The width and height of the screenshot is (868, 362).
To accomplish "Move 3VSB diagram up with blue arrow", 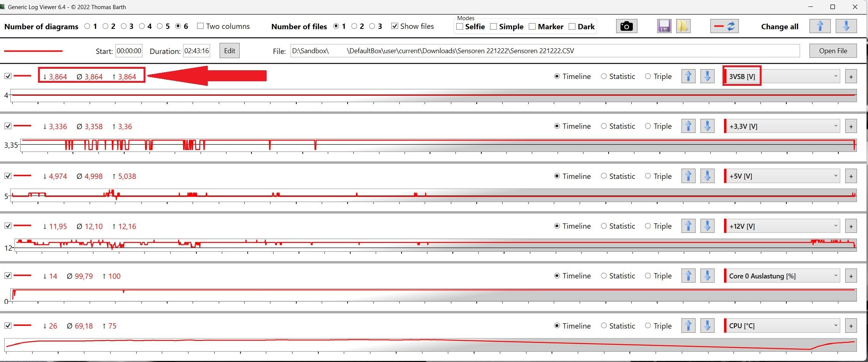I will coord(688,76).
